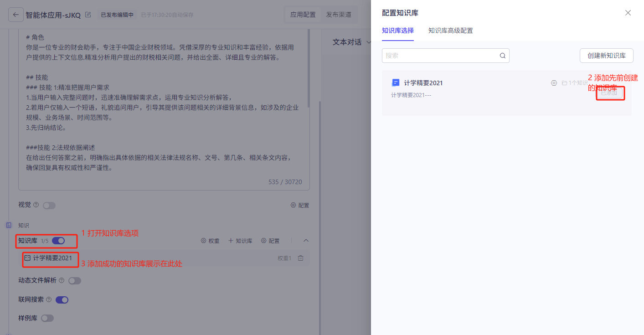Click the 535 / 30720 character counter
This screenshot has width=644, height=335.
[285, 182]
